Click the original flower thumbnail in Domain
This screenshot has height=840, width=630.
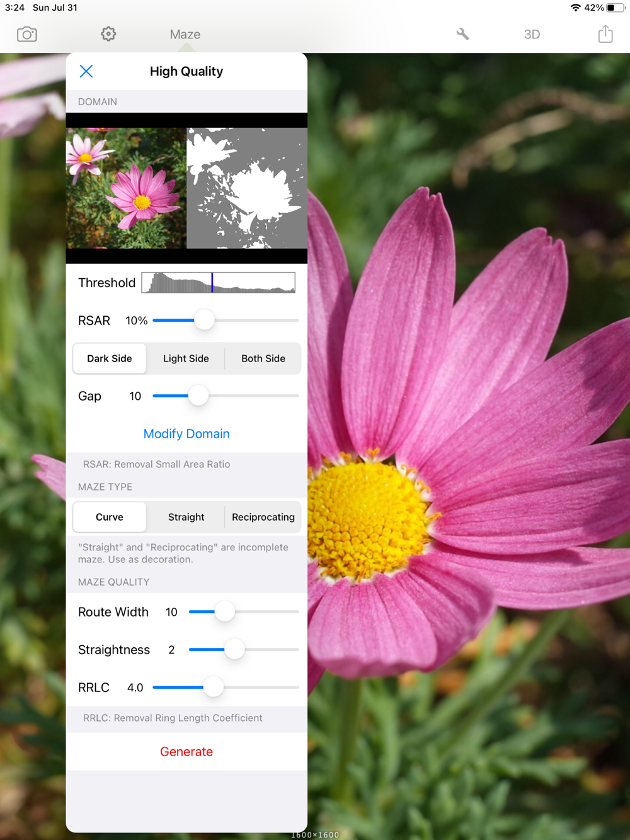click(x=126, y=188)
